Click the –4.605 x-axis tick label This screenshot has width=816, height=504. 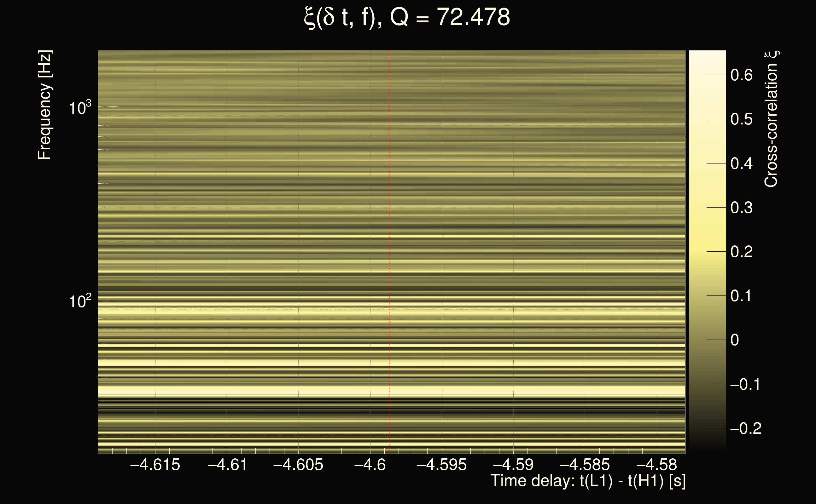(x=298, y=465)
